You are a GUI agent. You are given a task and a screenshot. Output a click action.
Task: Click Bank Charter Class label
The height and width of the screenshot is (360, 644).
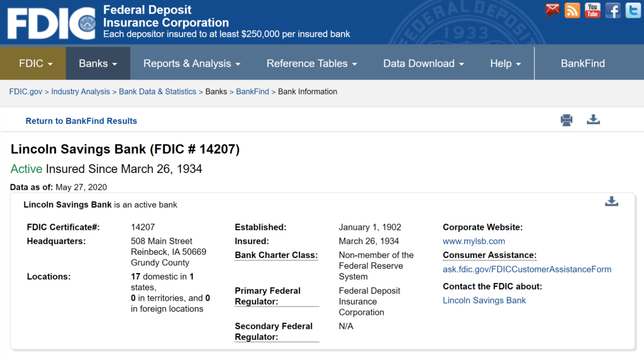tap(277, 255)
